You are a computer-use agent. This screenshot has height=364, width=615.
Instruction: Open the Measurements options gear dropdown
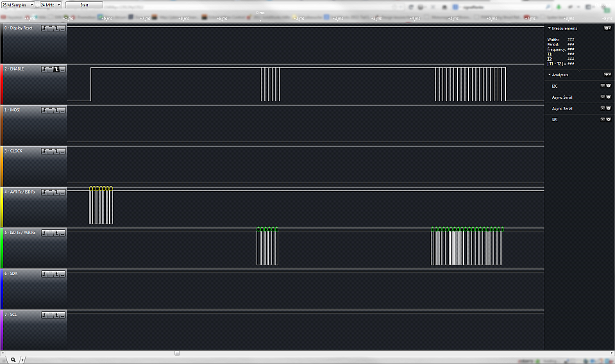click(x=607, y=28)
